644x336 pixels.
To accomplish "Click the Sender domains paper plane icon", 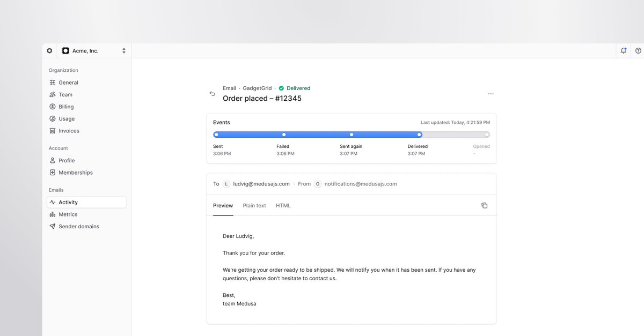I will click(x=53, y=227).
